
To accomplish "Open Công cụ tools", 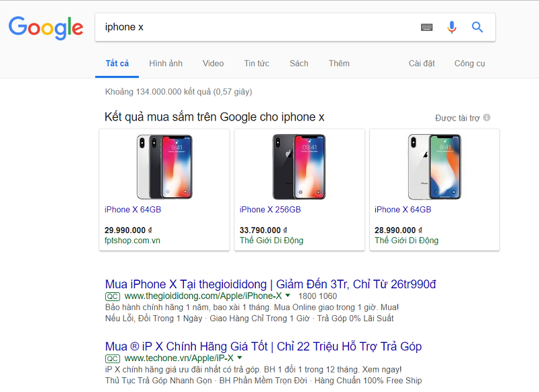I will [470, 63].
